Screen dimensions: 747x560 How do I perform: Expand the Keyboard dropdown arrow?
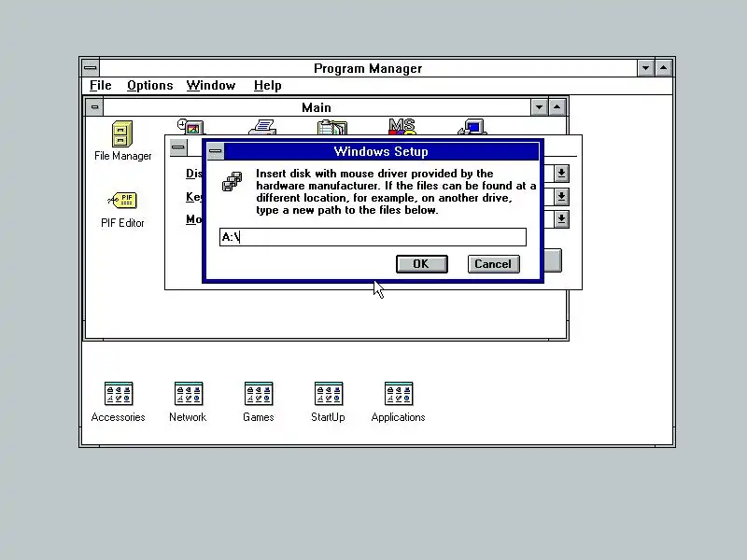pyautogui.click(x=562, y=196)
